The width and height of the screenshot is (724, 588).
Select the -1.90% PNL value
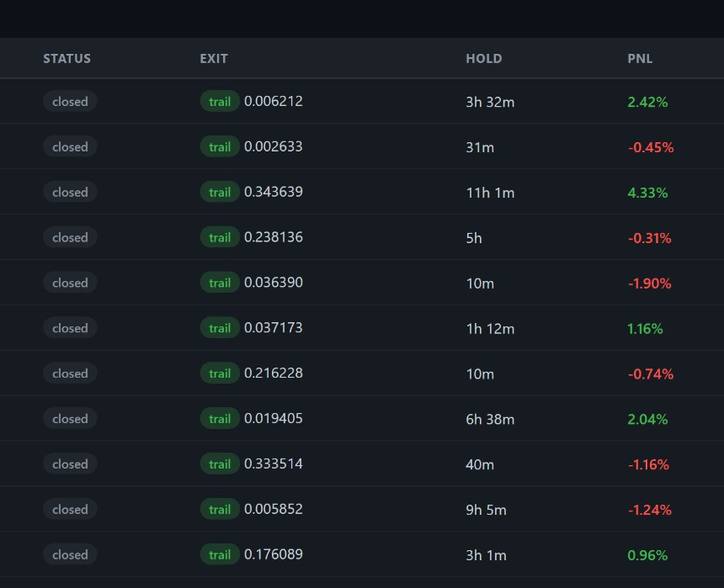coord(649,283)
